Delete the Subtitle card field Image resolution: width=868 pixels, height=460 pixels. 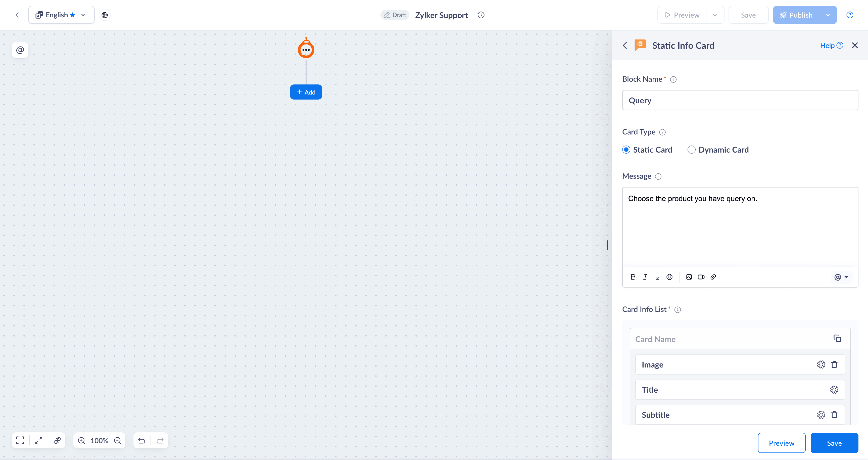(x=834, y=415)
